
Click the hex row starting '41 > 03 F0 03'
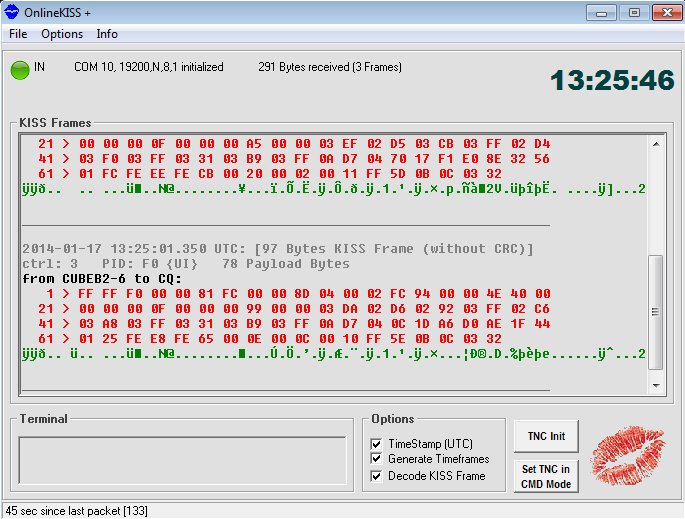click(294, 159)
